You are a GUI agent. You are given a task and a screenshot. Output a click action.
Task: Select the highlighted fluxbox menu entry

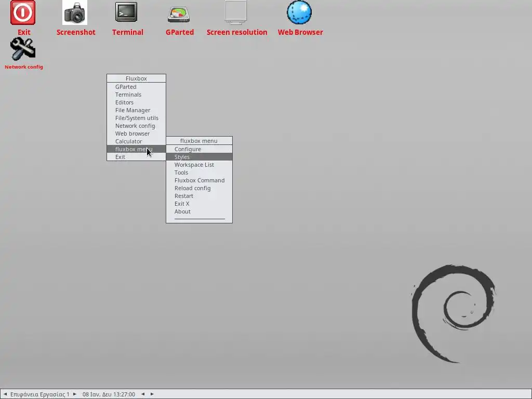pos(137,149)
